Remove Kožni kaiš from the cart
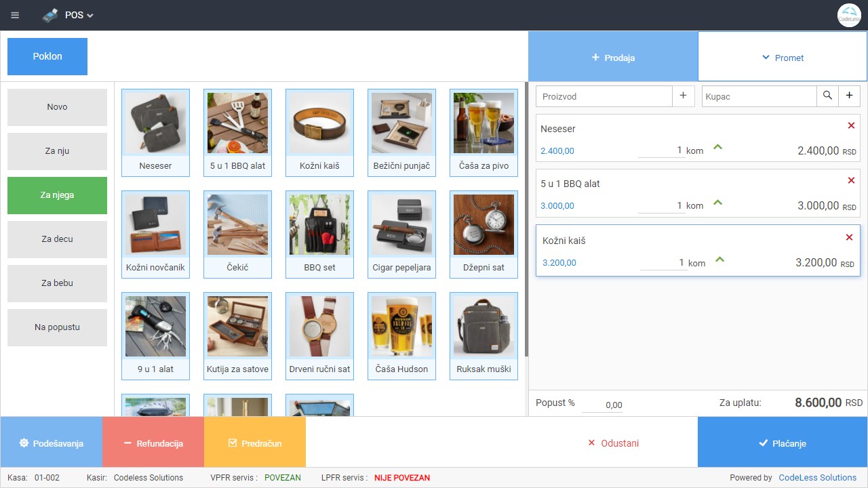 [850, 237]
